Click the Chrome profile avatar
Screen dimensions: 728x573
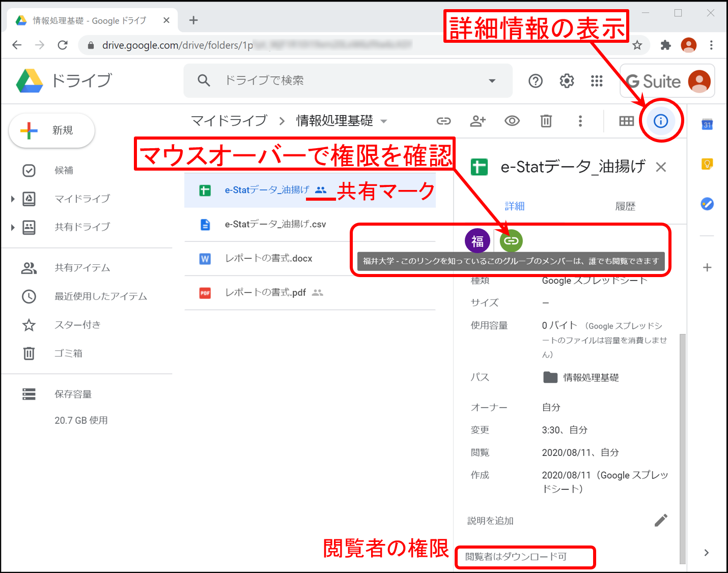click(689, 45)
